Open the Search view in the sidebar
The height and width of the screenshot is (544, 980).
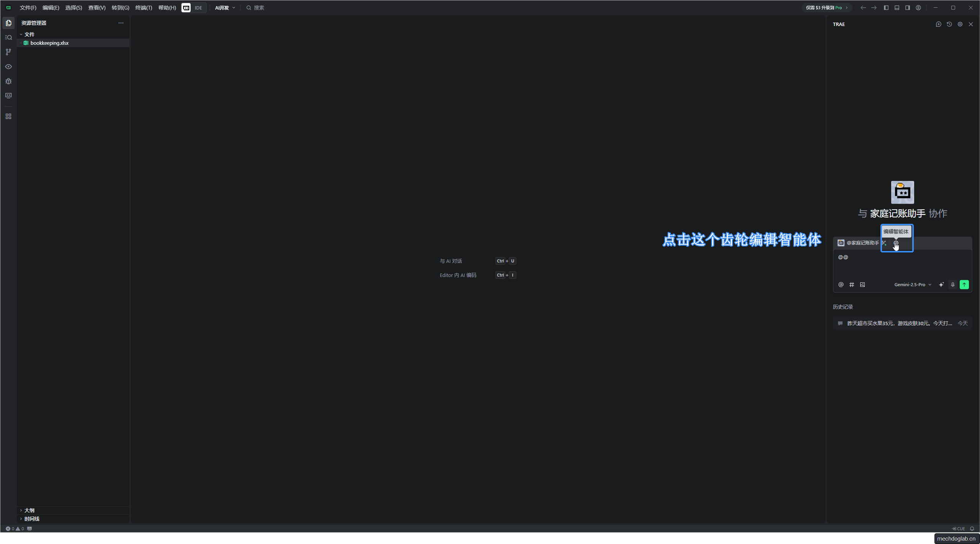click(8, 37)
